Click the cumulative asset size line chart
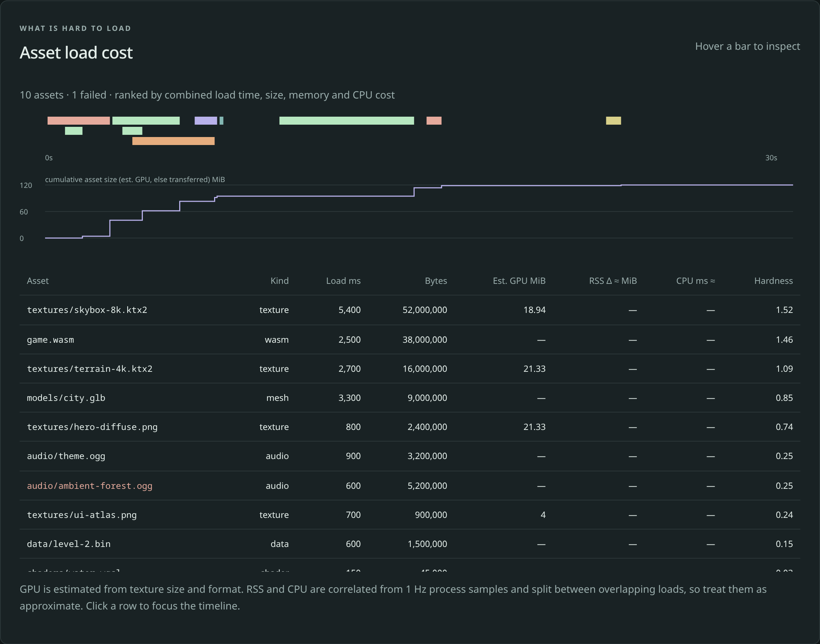The width and height of the screenshot is (820, 644). click(419, 211)
